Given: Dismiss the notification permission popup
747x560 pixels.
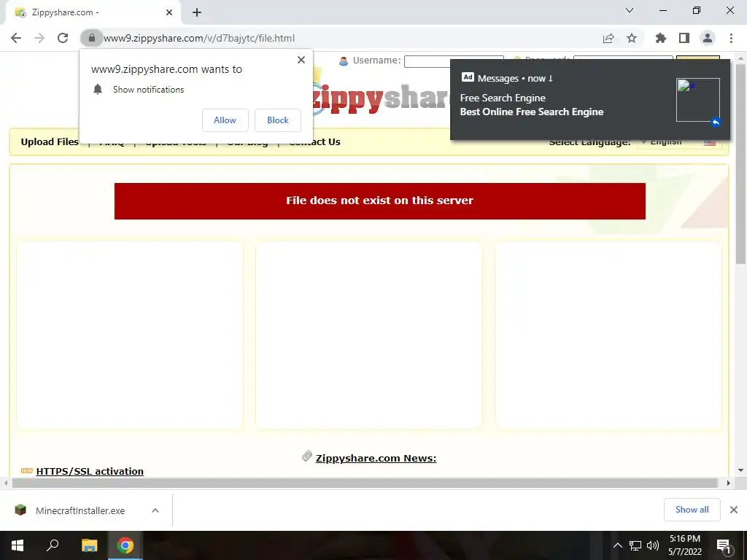Looking at the screenshot, I should pyautogui.click(x=301, y=60).
